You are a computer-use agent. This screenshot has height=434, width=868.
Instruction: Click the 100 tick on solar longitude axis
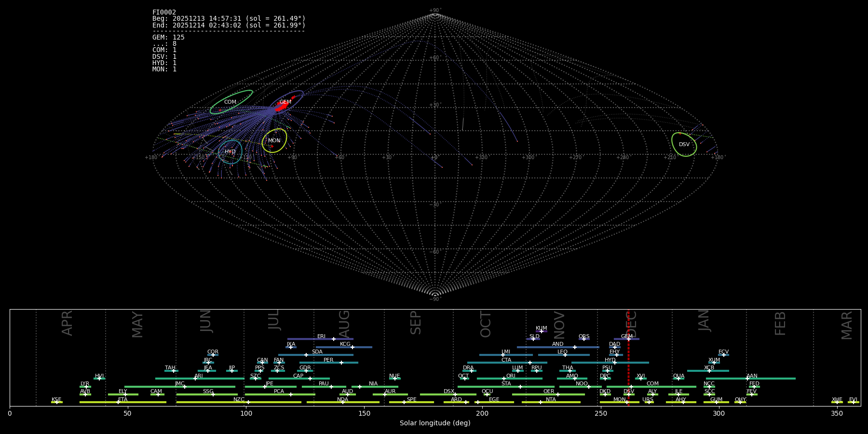point(246,413)
